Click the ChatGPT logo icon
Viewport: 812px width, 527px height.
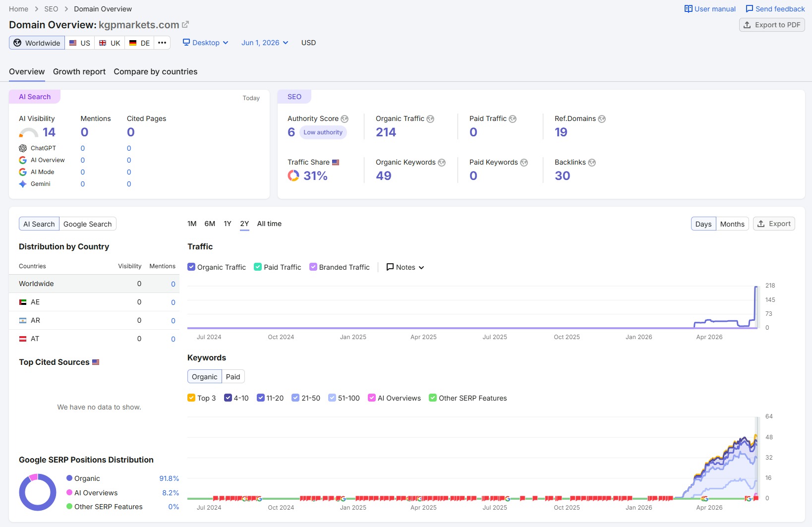tap(23, 148)
